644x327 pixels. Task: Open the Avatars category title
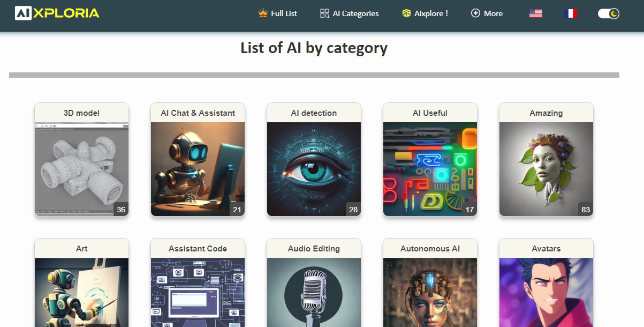click(x=546, y=248)
